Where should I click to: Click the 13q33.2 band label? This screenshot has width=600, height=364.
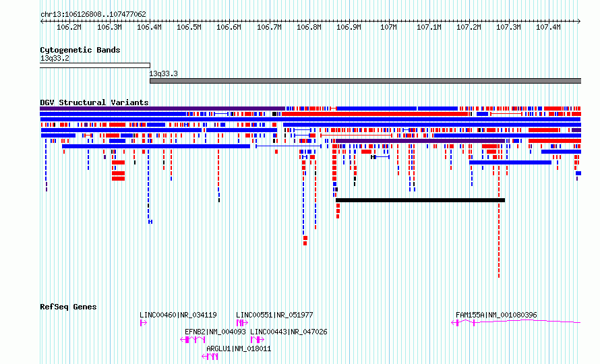55,58
